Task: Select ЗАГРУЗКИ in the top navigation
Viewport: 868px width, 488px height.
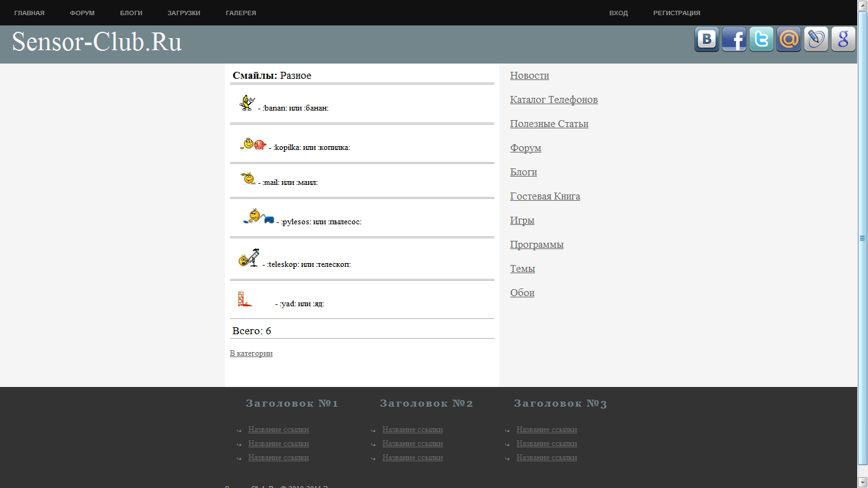Action: pos(184,13)
